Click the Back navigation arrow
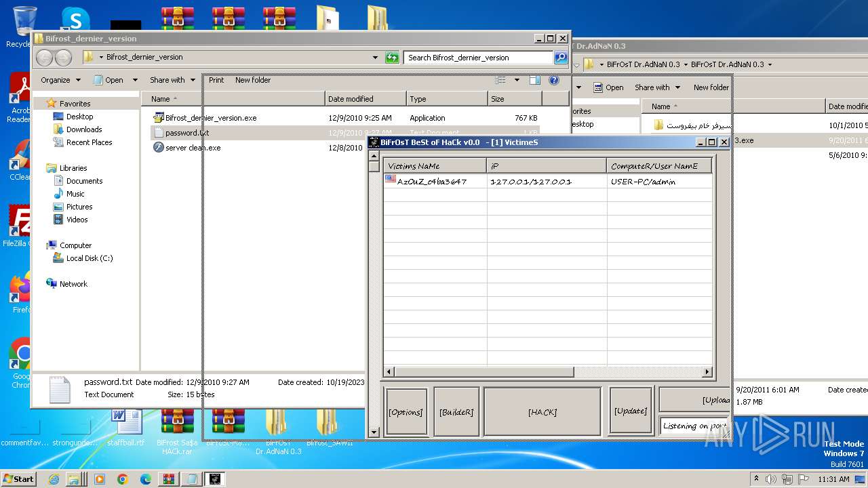The image size is (868, 488). click(45, 58)
